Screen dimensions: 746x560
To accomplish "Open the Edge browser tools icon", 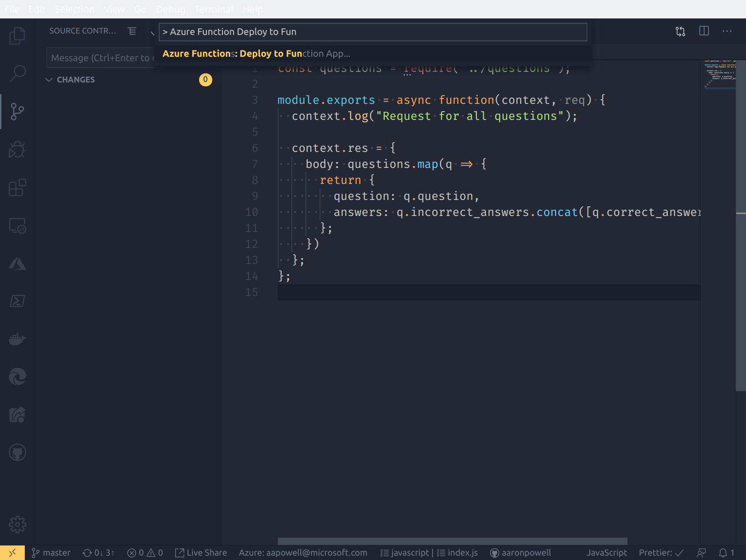I will pyautogui.click(x=17, y=377).
